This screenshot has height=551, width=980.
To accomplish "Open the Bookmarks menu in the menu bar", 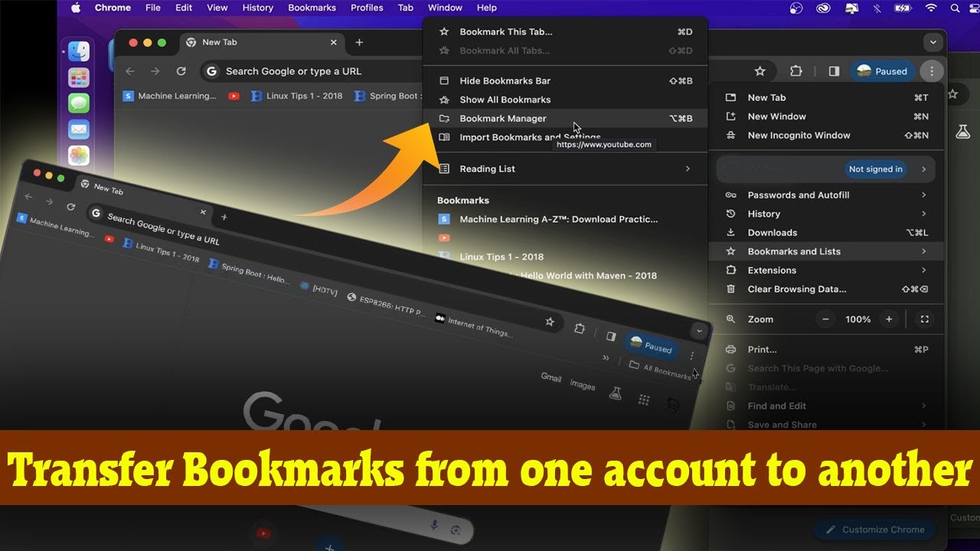I will coord(312,8).
